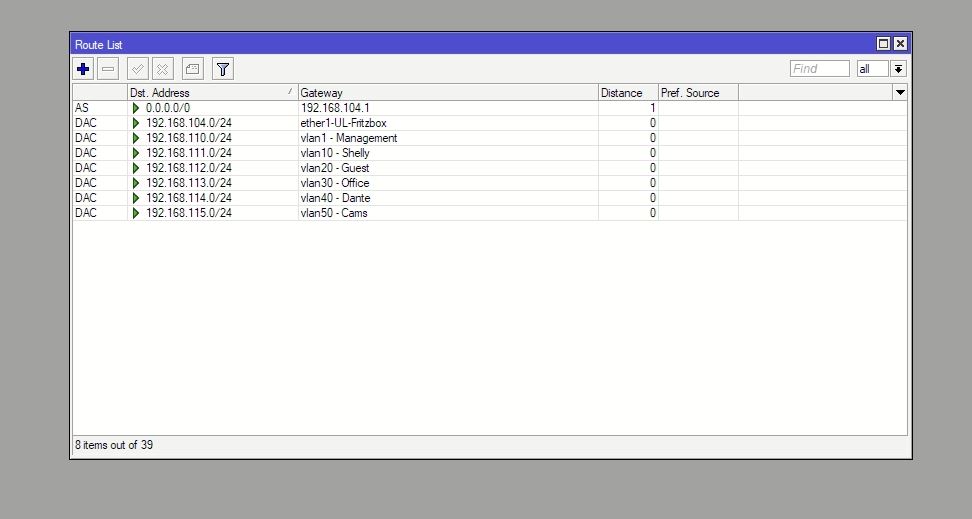Expand the dropdown arrow beside 'all'
This screenshot has width=972, height=519.
tap(898, 69)
